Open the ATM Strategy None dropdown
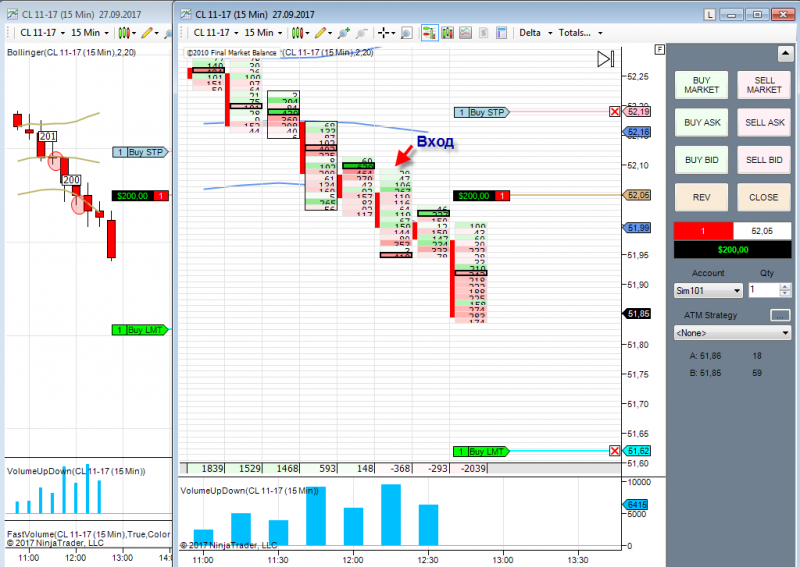This screenshot has height=567, width=800. click(732, 333)
